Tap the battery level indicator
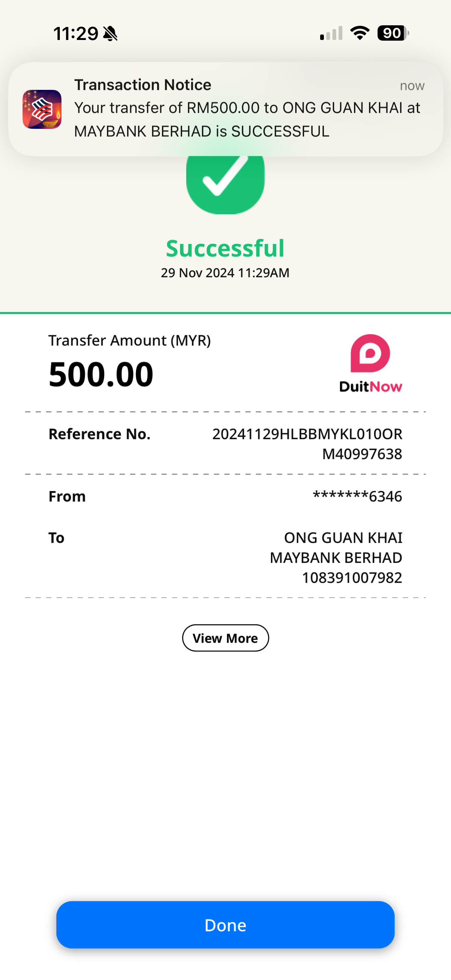 coord(393,33)
